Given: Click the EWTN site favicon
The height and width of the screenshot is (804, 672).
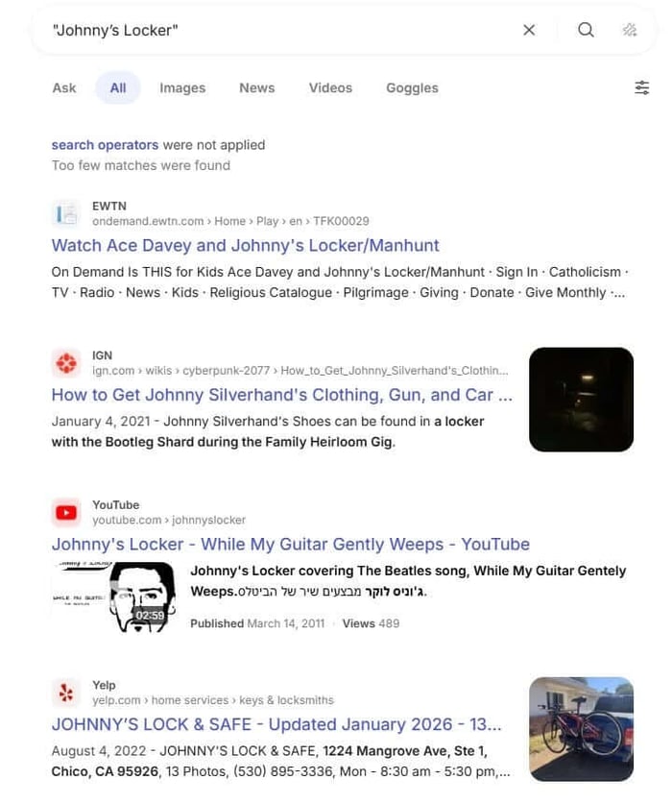Looking at the screenshot, I should click(x=66, y=213).
